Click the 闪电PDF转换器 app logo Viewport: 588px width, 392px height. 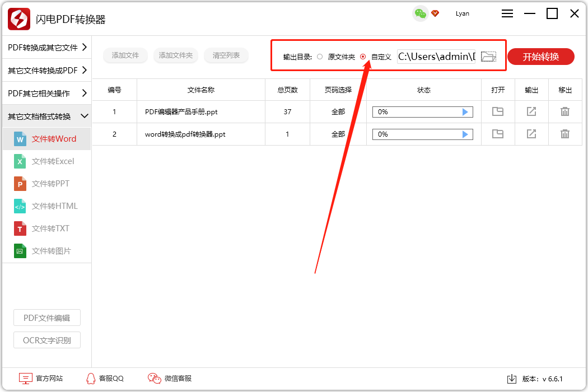point(19,18)
